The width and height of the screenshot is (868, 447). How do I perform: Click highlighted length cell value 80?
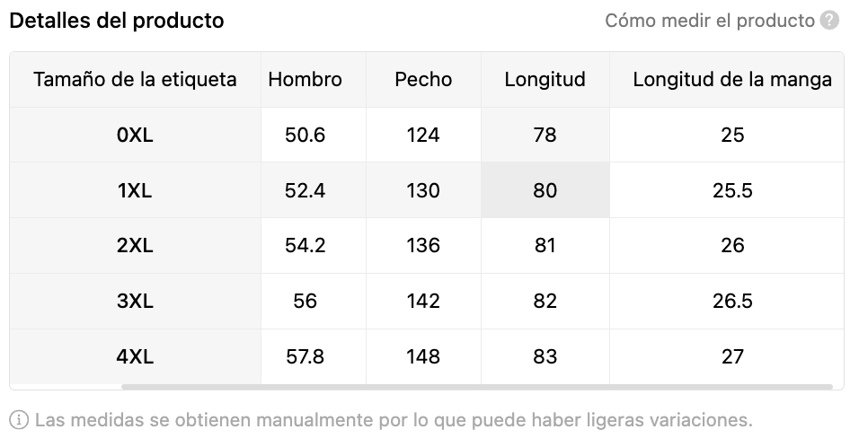point(545,190)
